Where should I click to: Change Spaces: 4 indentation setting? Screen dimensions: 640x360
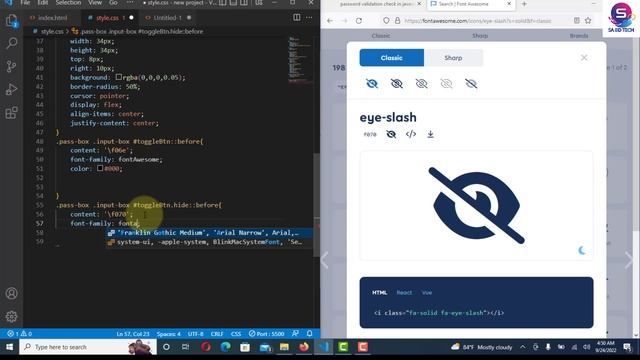169,333
